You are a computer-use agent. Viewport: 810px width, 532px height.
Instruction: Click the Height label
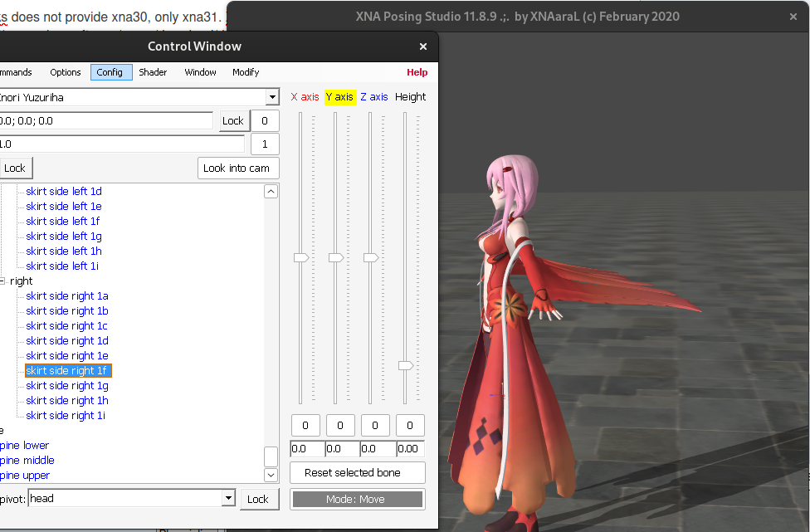[411, 96]
